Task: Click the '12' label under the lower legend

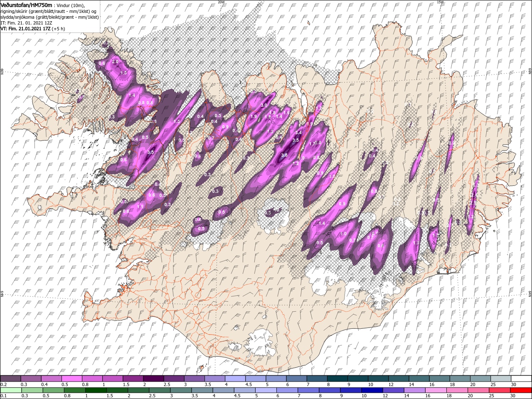Action: 385,396
